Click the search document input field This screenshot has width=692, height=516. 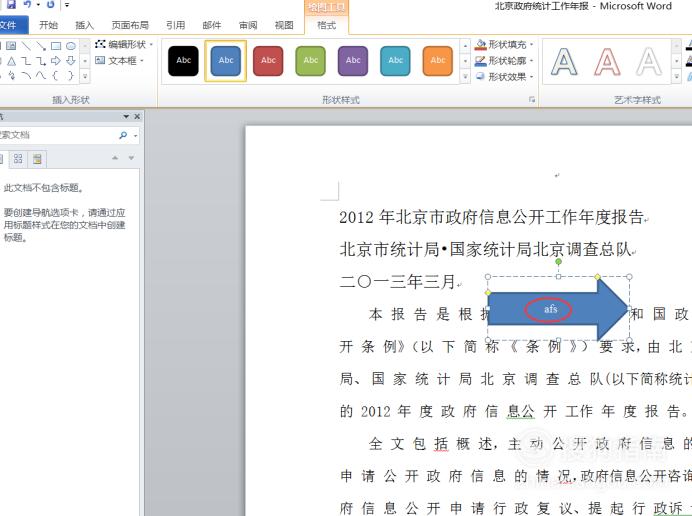[x=57, y=135]
